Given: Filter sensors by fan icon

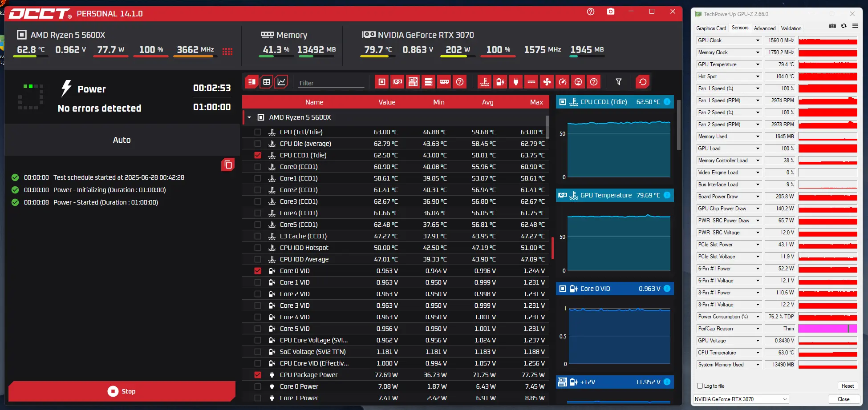Looking at the screenshot, I should pos(547,82).
